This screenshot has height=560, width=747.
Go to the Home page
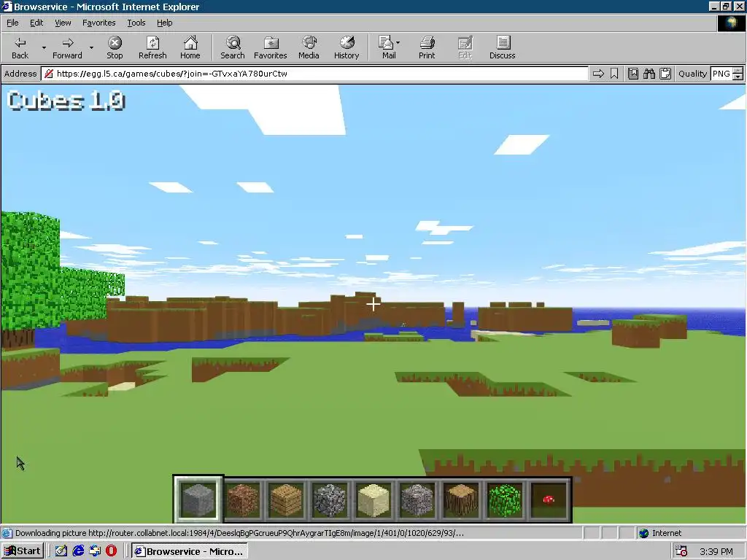coord(190,47)
